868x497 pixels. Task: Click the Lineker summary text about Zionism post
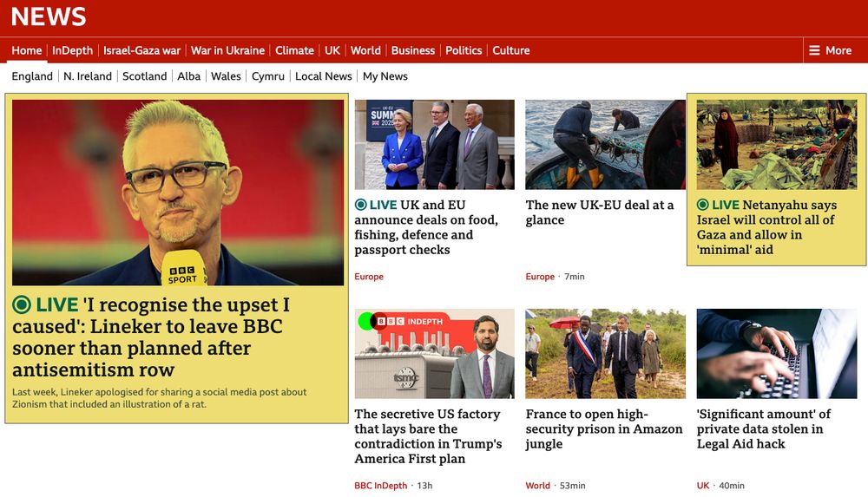coord(160,398)
